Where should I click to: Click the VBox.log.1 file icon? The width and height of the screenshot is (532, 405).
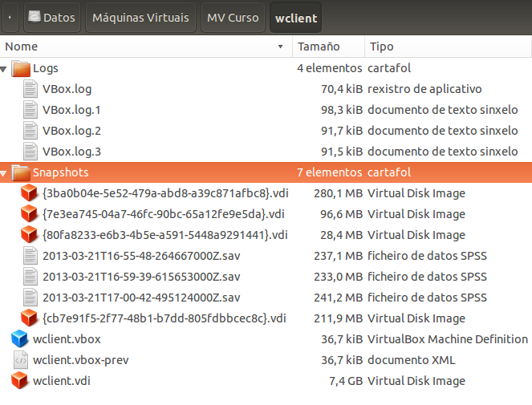coord(30,110)
